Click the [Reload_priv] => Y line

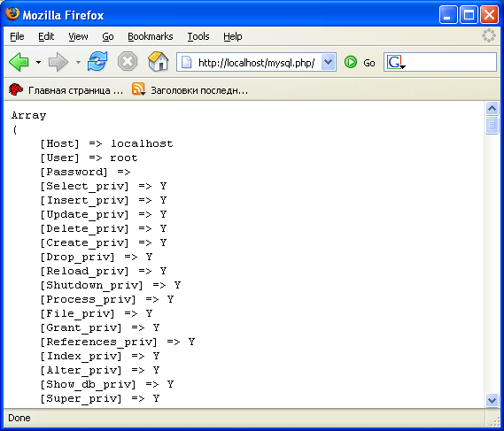[103, 271]
